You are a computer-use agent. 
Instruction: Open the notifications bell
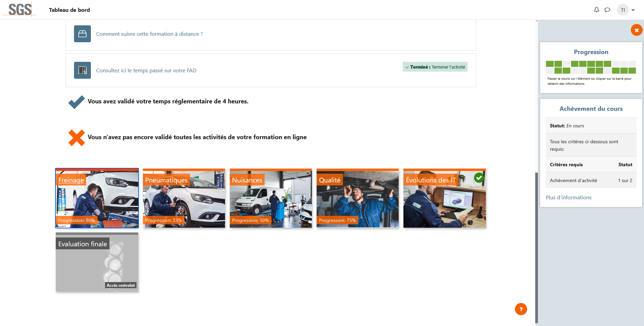point(596,10)
